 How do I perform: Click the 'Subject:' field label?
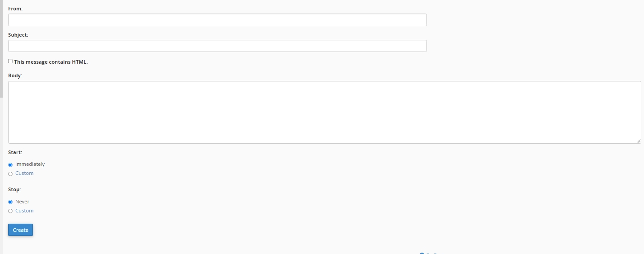(18, 35)
